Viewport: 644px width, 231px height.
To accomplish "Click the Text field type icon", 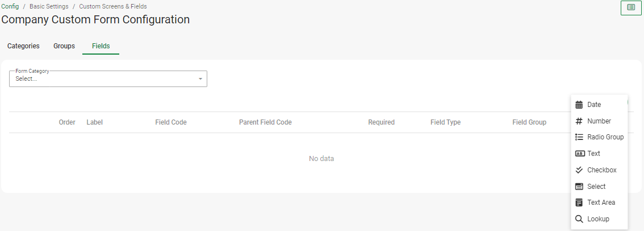I will pyautogui.click(x=579, y=154).
